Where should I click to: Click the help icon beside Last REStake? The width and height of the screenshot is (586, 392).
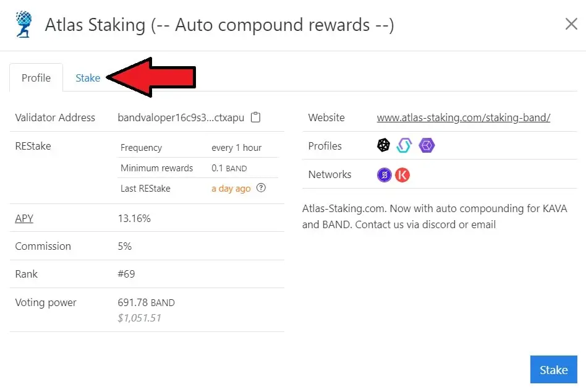pos(261,188)
